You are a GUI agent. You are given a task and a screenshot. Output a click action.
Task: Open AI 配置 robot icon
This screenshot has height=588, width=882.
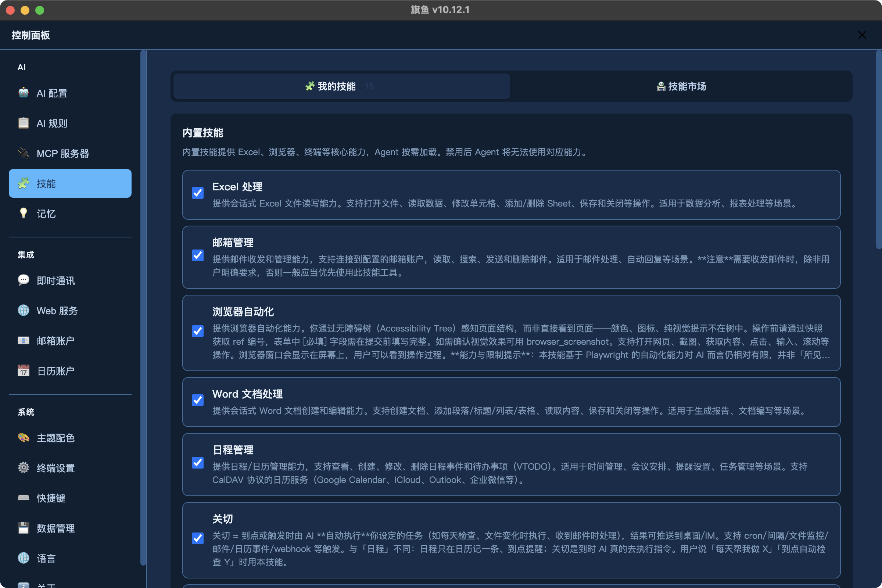tap(23, 93)
